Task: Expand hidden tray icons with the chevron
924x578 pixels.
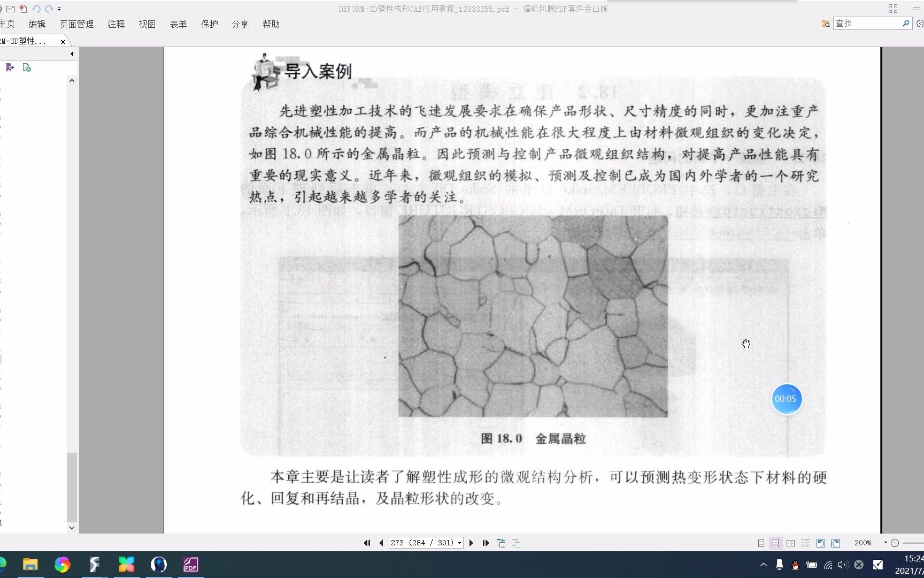Action: pyautogui.click(x=763, y=565)
